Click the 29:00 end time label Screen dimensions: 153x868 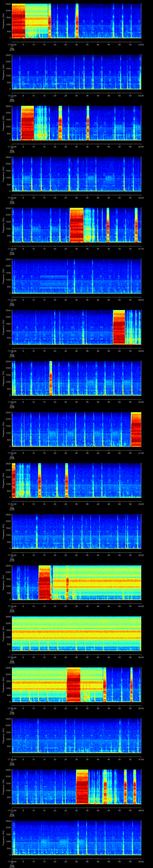coord(141,351)
